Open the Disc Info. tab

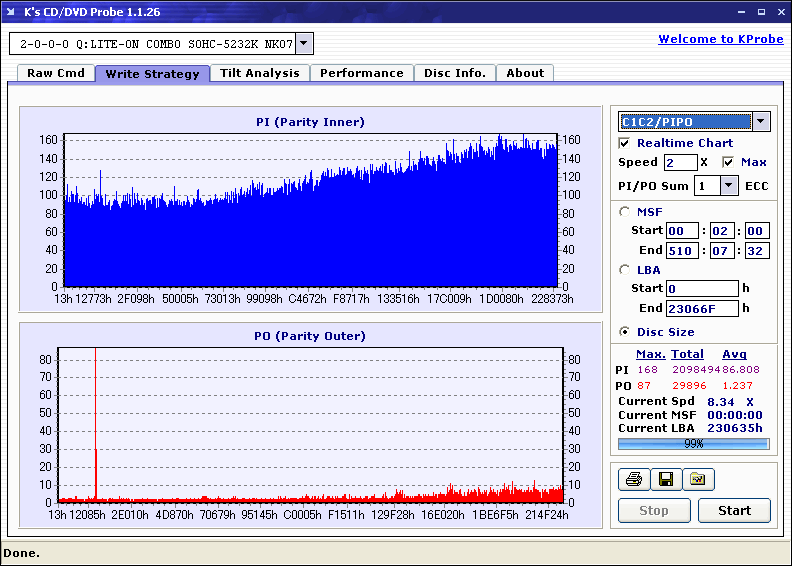[454, 73]
